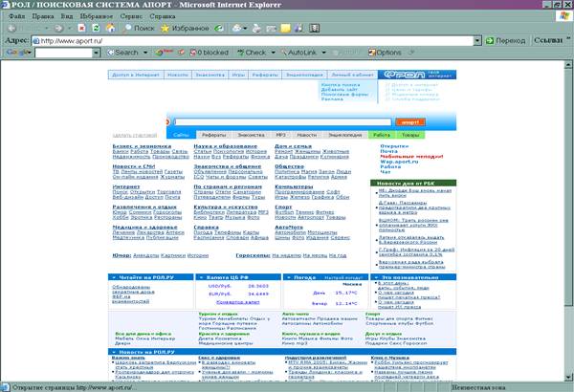The width and height of the screenshot is (574, 392).
Task: Open the Компьютеры category link
Action: [294, 186]
